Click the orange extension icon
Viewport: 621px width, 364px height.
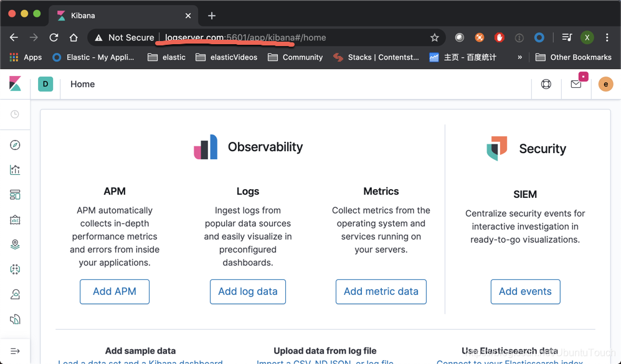tap(479, 37)
